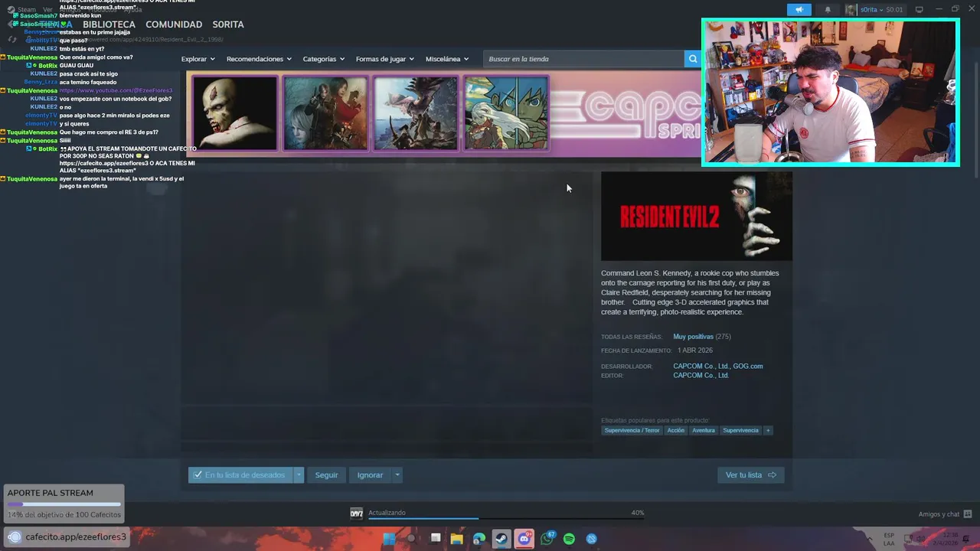Image resolution: width=980 pixels, height=551 pixels.
Task: Open the Categorías dropdown menu
Action: click(323, 59)
